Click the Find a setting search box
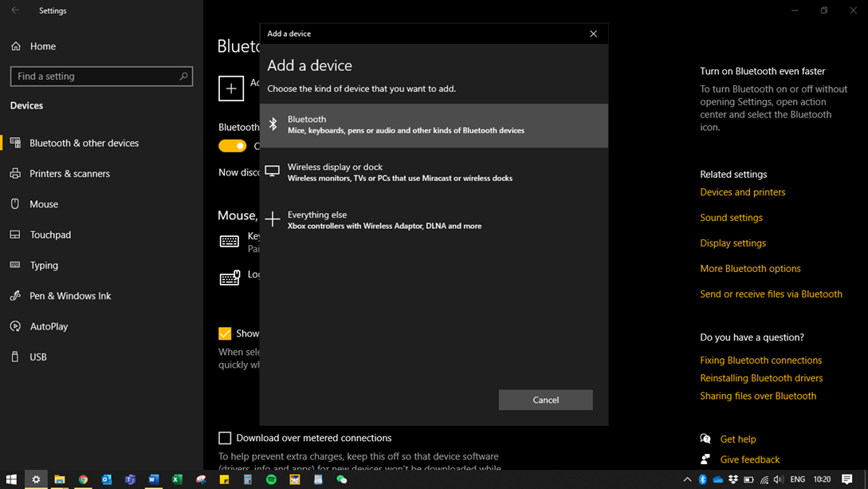The height and width of the screenshot is (489, 868). coord(96,77)
